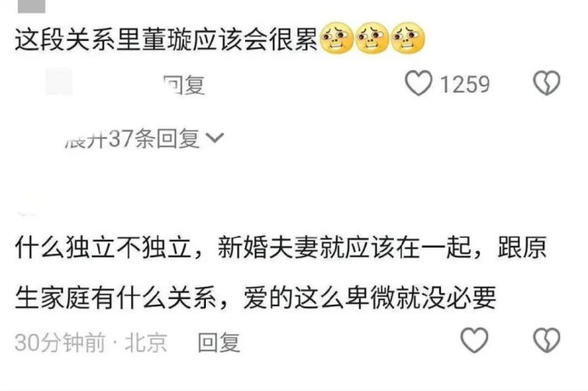Viewport: 588px width, 391px height.
Task: Dislike the comment posted from 北京
Action: pyautogui.click(x=546, y=340)
